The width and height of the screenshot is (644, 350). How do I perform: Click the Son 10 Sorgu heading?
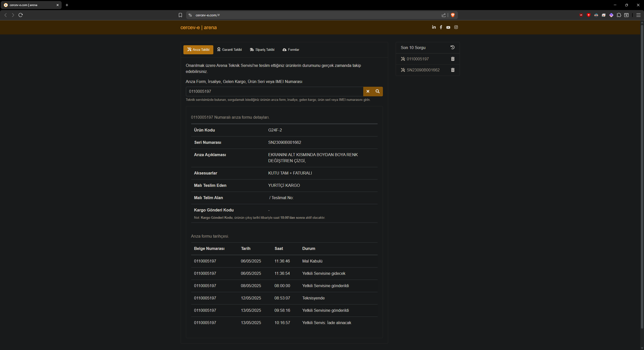[x=413, y=48]
